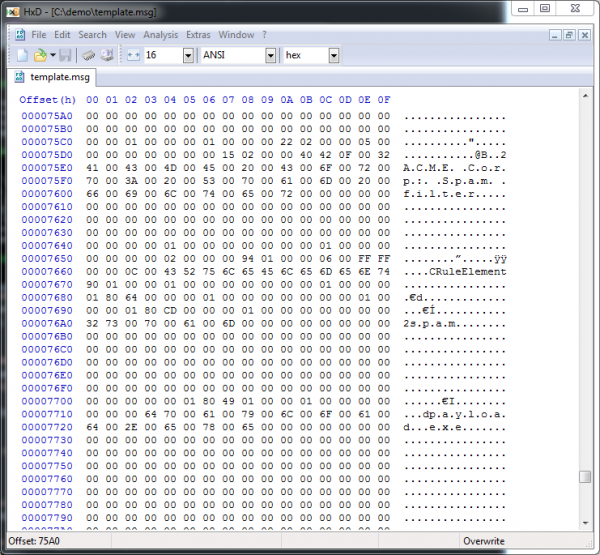The image size is (600, 555).
Task: Open the bytes per row dropdown showing 16
Action: pos(188,56)
